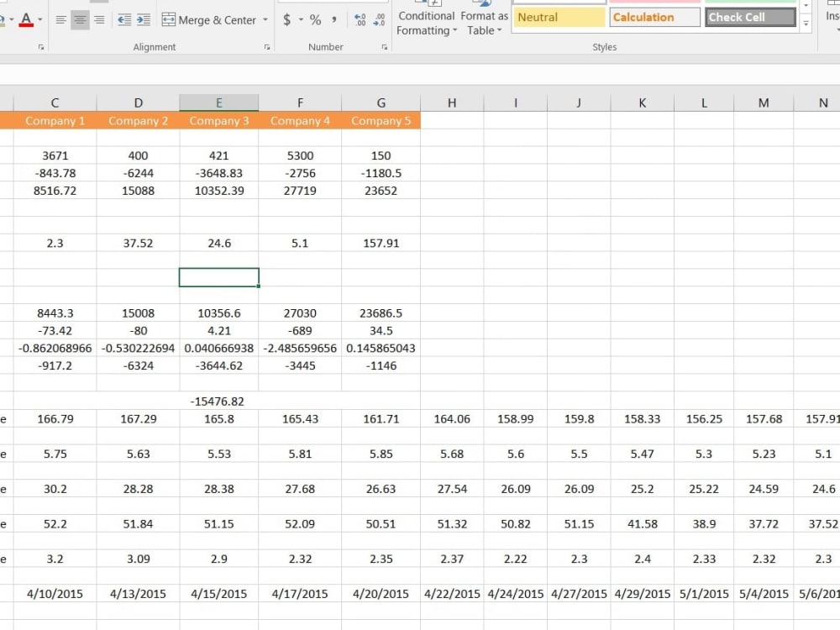
Task: Select the date cell 4/10/2015
Action: click(x=55, y=594)
